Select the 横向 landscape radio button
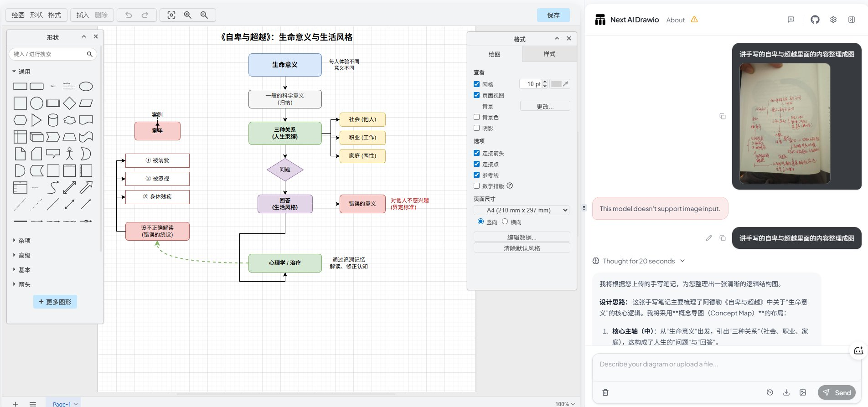The width and height of the screenshot is (868, 407). [505, 222]
